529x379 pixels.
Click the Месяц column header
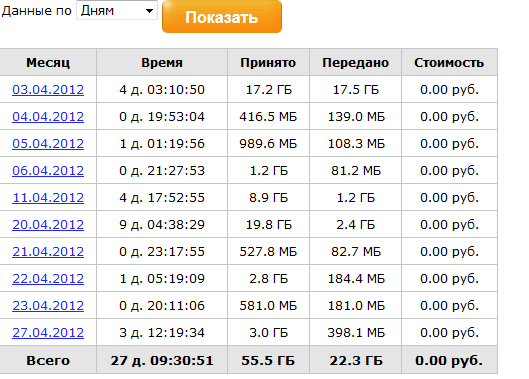tap(48, 62)
